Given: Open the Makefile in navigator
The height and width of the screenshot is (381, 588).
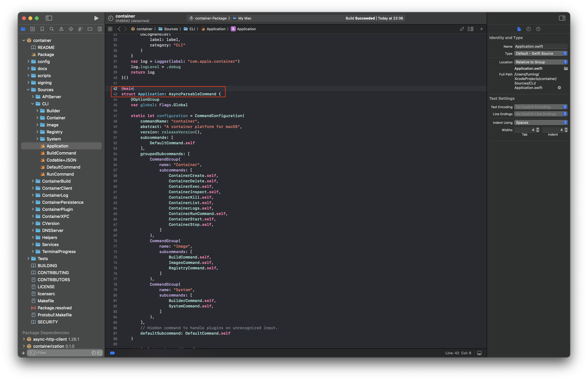Looking at the screenshot, I should click(46, 301).
